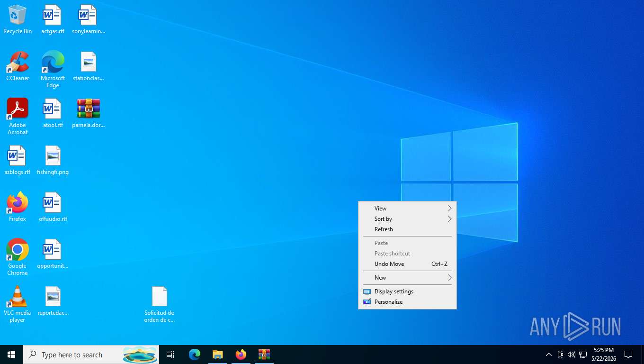Viewport: 644px width, 364px height.
Task: Open Personalize from context menu
Action: [x=407, y=302]
